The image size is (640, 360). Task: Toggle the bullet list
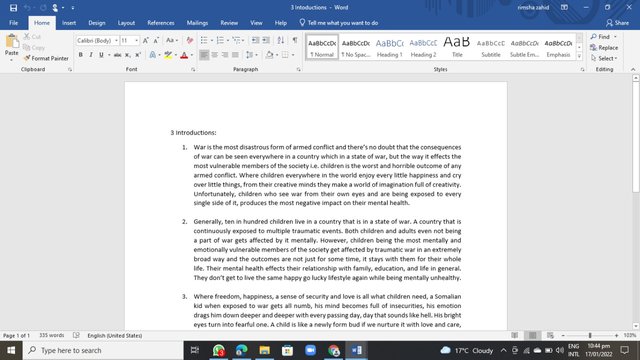204,40
